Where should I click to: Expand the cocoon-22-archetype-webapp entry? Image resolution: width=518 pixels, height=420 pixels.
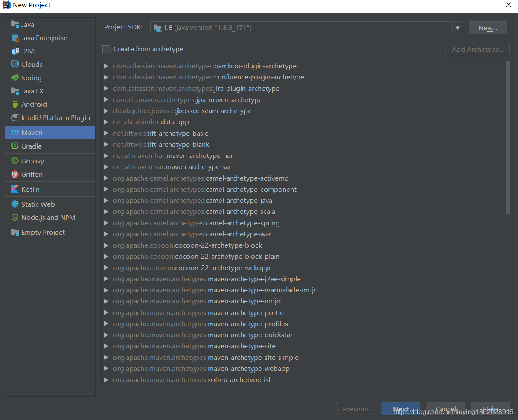[x=106, y=268]
